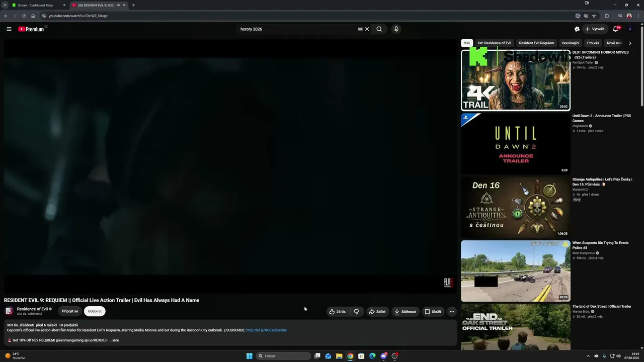This screenshot has width=644, height=362.
Task: Open The End of Oak Street trailer title
Action: [602, 306]
